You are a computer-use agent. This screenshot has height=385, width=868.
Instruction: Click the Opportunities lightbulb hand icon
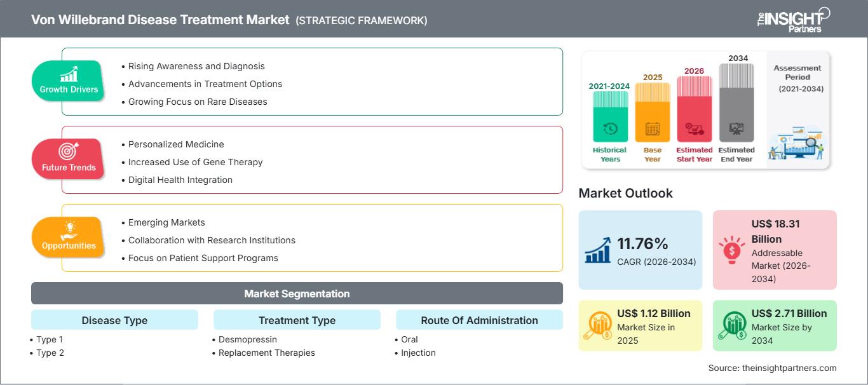coord(69,230)
